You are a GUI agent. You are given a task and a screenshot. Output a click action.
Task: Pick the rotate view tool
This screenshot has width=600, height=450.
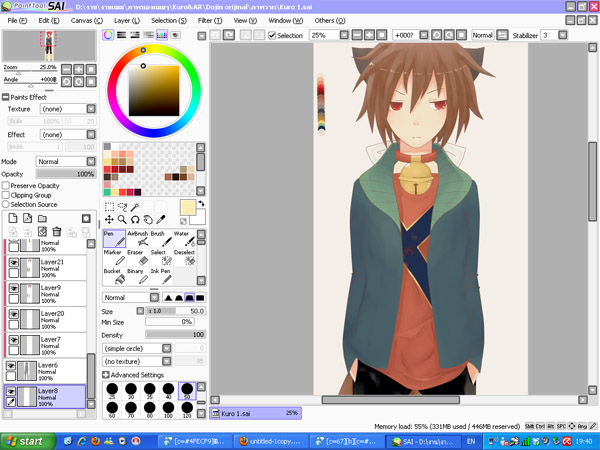(135, 220)
